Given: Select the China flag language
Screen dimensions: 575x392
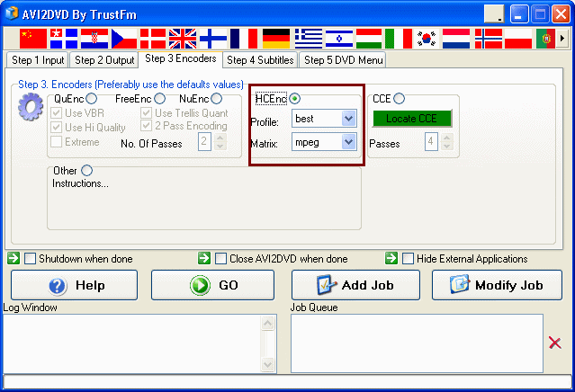Looking at the screenshot, I should coord(33,39).
